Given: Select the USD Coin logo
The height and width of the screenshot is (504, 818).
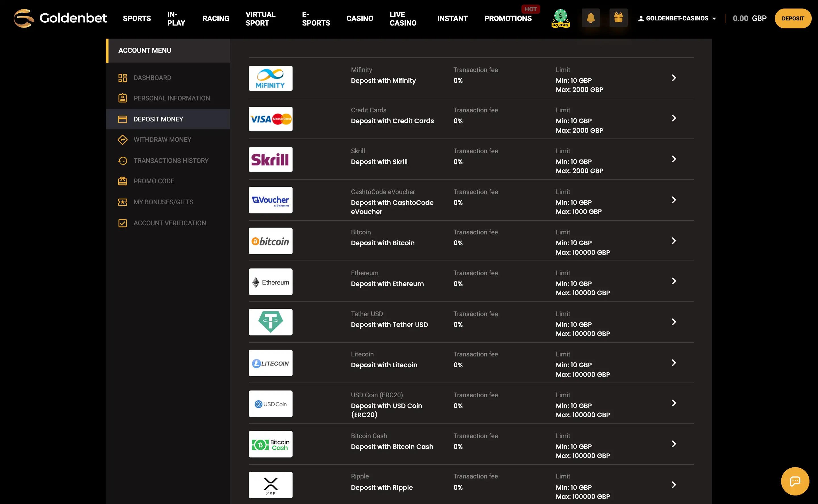Looking at the screenshot, I should 271,404.
